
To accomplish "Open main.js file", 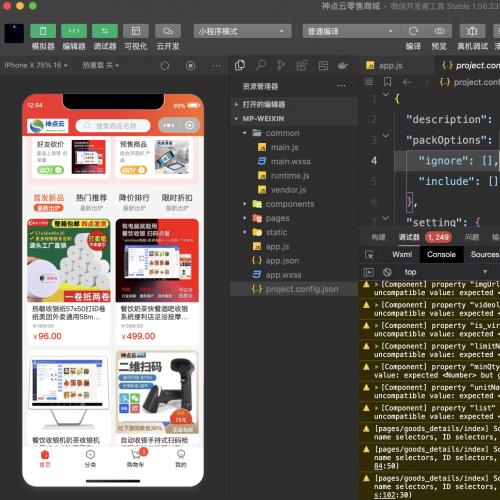I will (x=284, y=147).
